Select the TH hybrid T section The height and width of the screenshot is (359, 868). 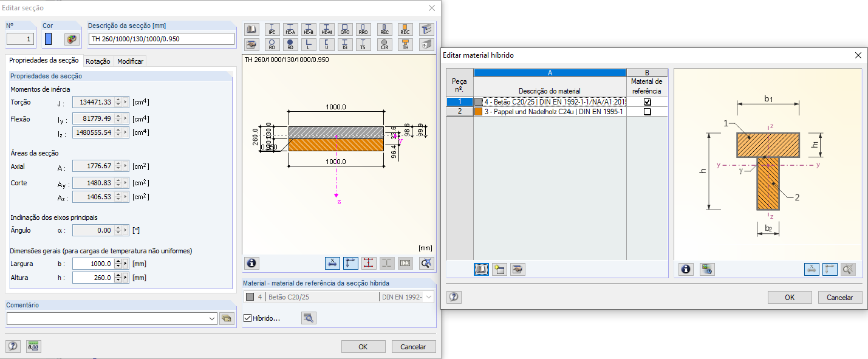pyautogui.click(x=405, y=44)
